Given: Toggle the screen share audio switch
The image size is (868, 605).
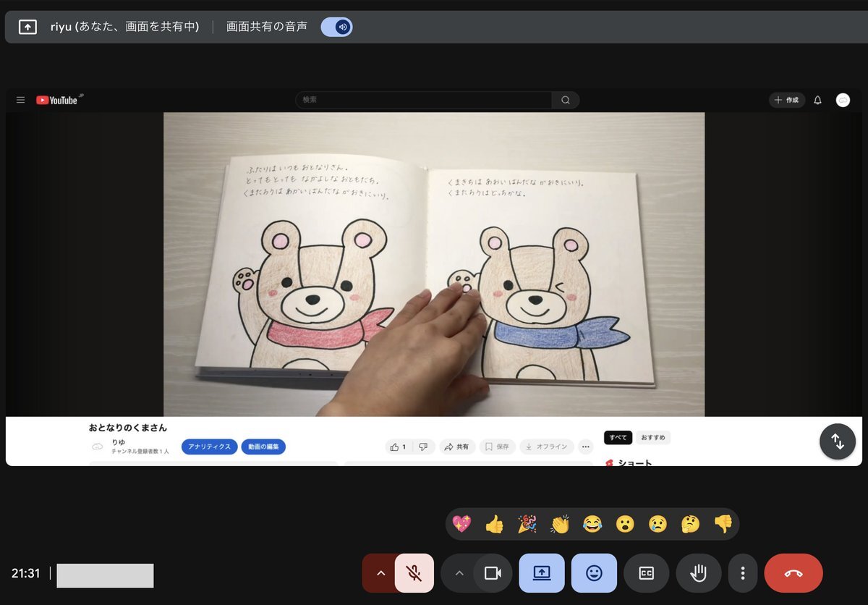Looking at the screenshot, I should coord(336,27).
